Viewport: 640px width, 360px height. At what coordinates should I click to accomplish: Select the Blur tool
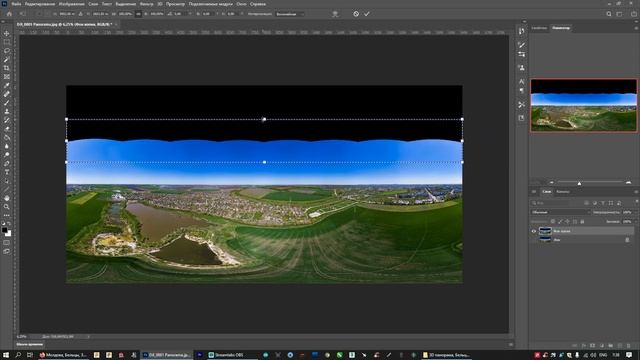click(7, 146)
